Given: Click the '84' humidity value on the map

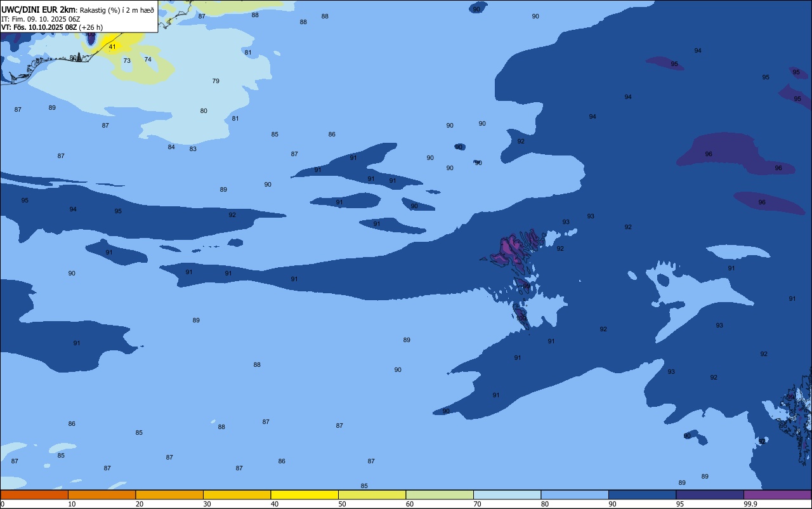Looking at the screenshot, I should point(171,147).
